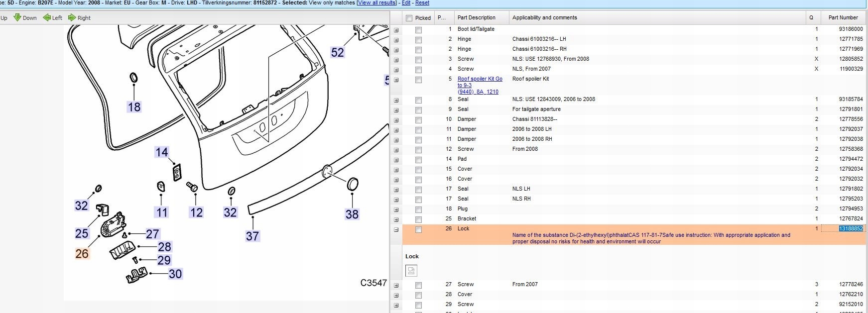
Task: Check the Cover 28 row checkbox
Action: coord(418,295)
